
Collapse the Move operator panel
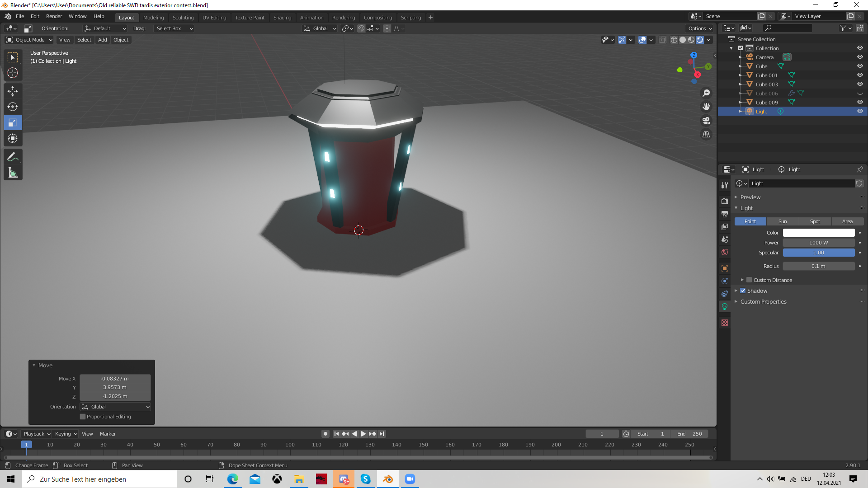(34, 365)
